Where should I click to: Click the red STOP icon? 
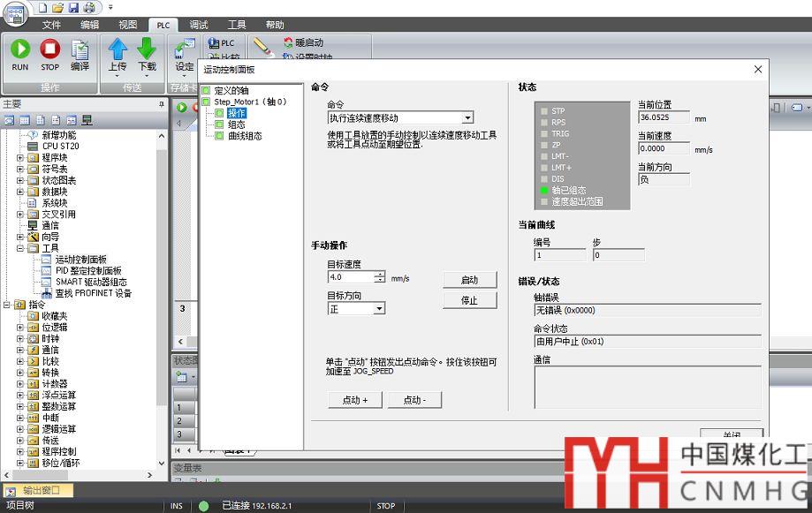point(49,49)
